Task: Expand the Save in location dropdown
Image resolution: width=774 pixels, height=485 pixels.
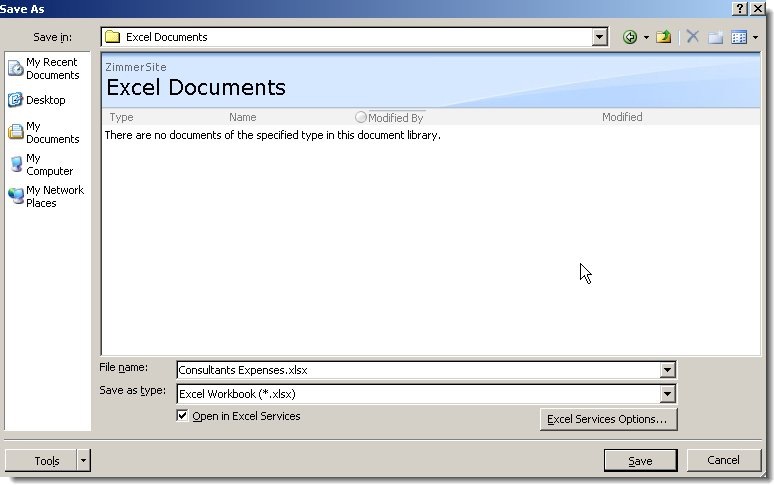Action: click(599, 37)
